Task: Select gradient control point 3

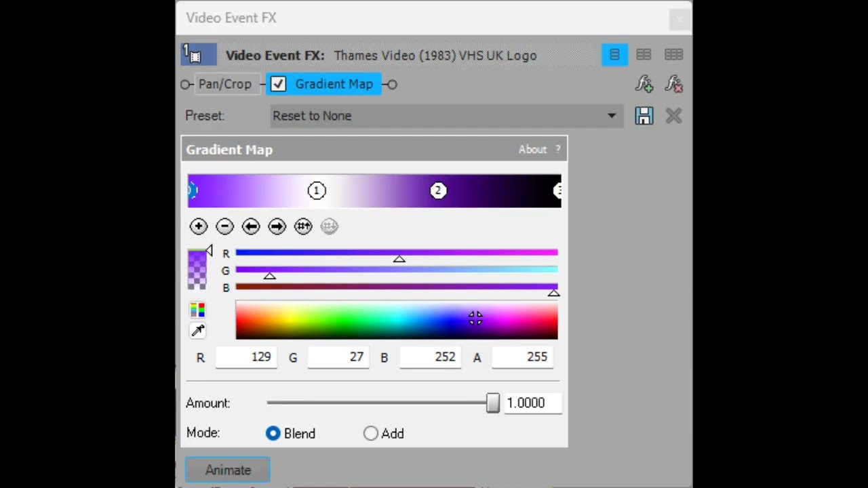Action: pos(557,191)
